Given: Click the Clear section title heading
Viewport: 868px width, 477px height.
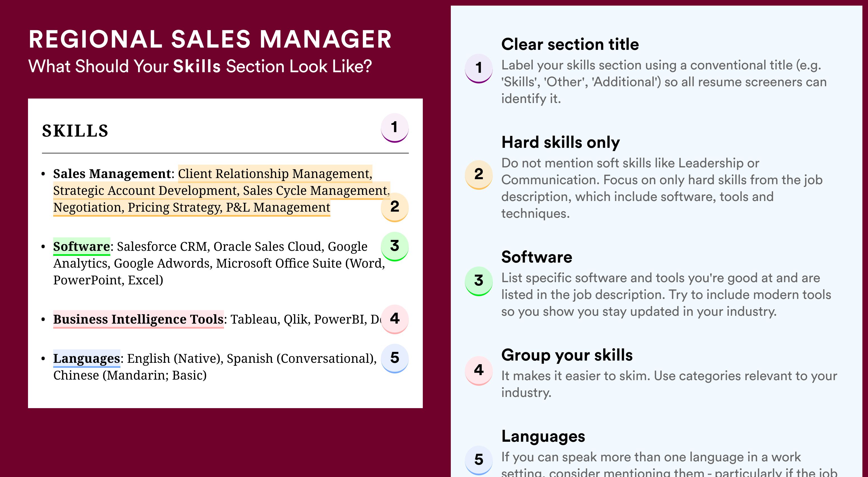Looking at the screenshot, I should (x=570, y=44).
